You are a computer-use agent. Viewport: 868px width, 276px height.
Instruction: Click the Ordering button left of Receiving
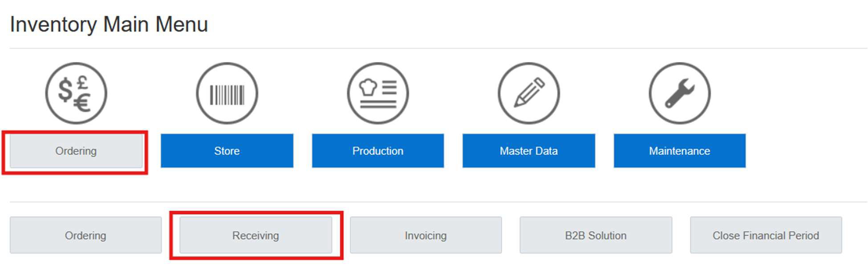[85, 235]
